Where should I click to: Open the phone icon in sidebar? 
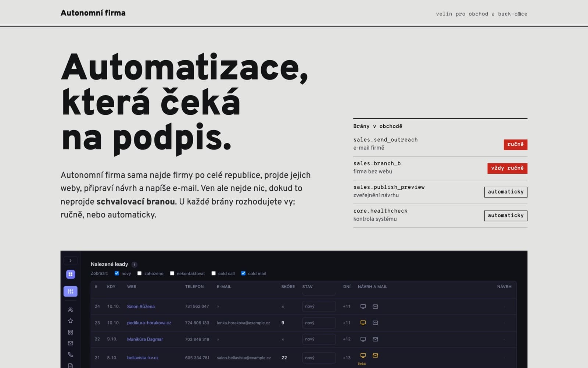point(71,354)
